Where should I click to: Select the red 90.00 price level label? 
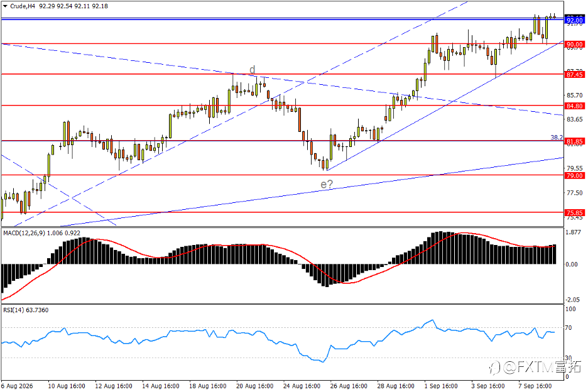(574, 44)
